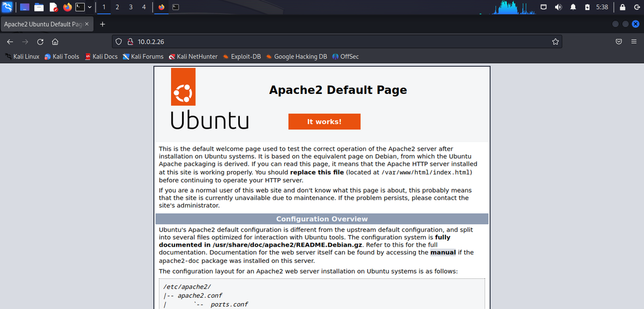The height and width of the screenshot is (309, 644).
Task: Open the Kali Docs bookmark
Action: [101, 56]
